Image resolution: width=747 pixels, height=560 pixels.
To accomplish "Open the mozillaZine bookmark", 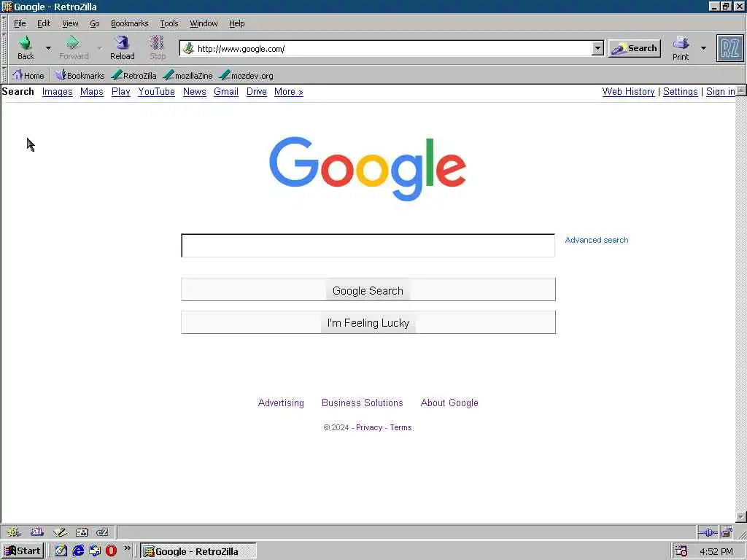I will pos(187,75).
